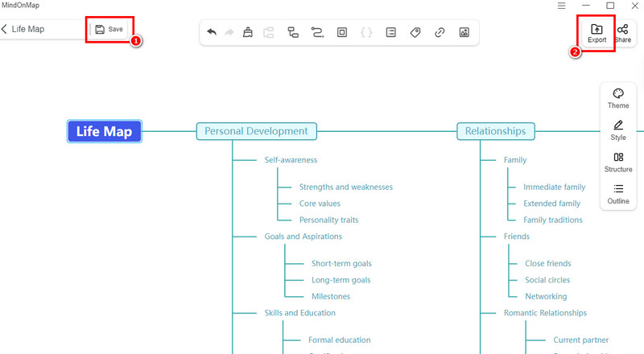Viewport: 644px width, 354px height.
Task: Export the mind map
Action: click(597, 33)
